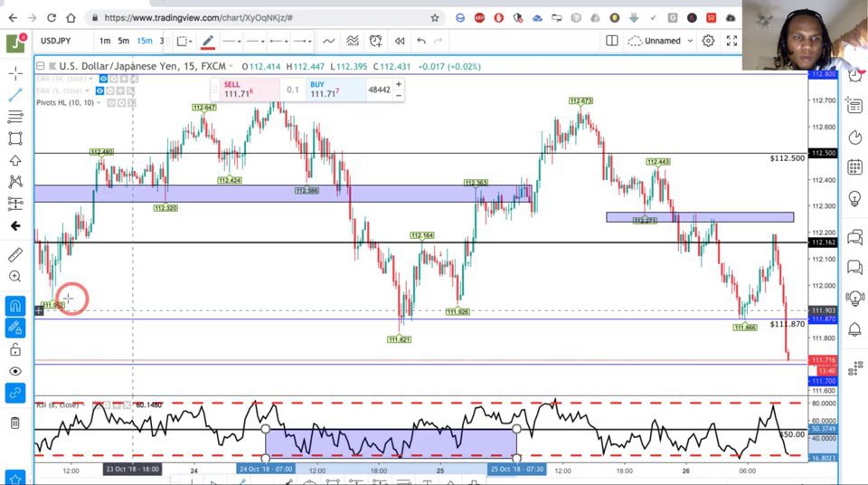
Task: Open the ideas lightbulb panel
Action: click(854, 198)
